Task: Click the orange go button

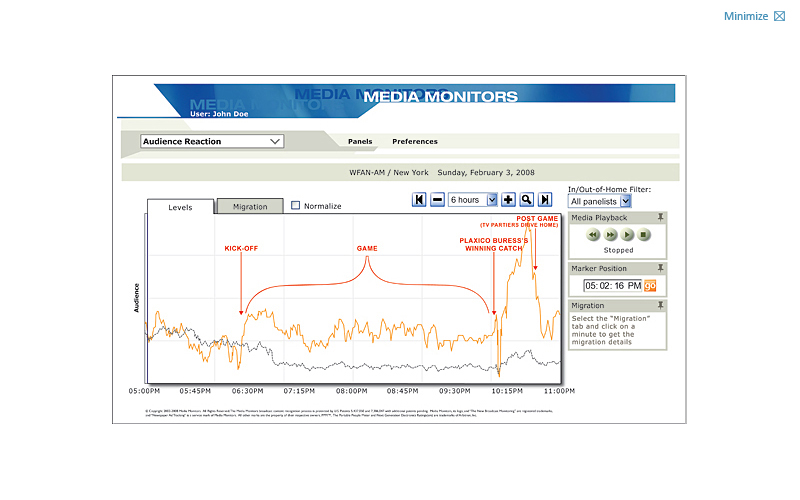Action: [x=649, y=286]
